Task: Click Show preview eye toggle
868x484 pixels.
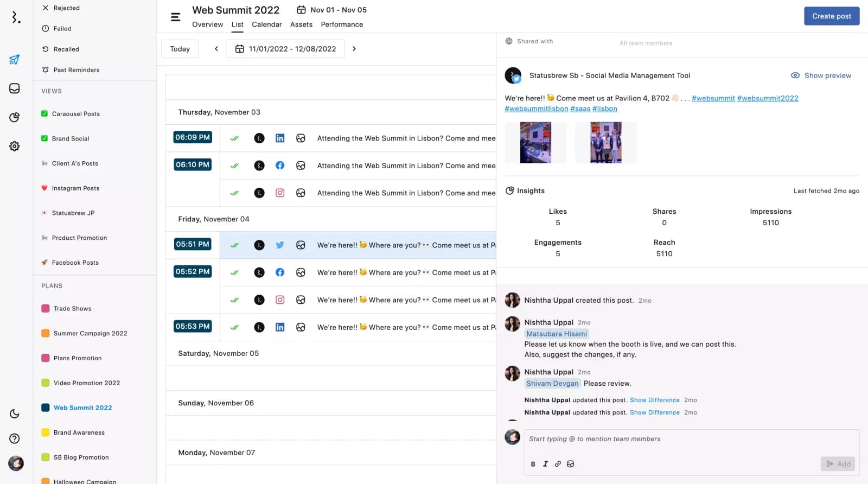Action: click(821, 75)
